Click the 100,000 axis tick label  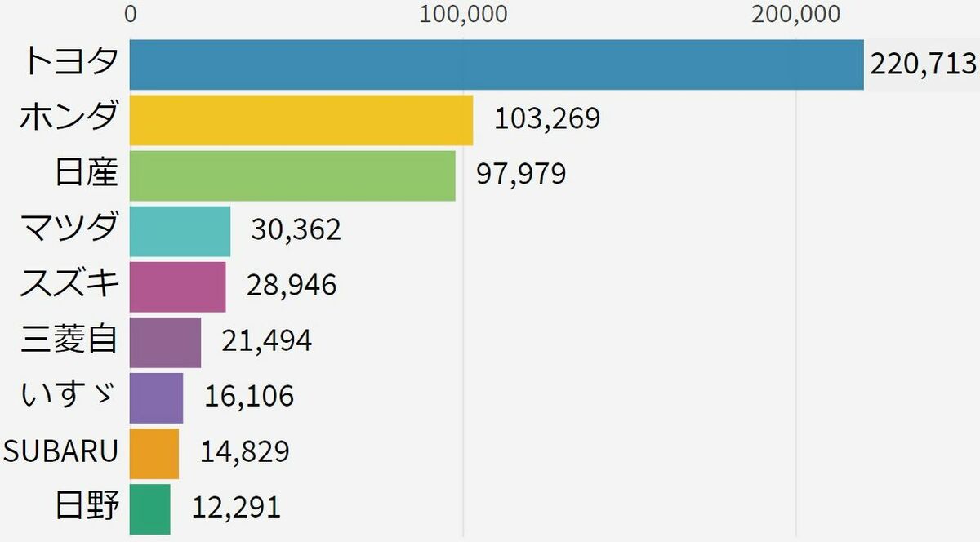click(464, 15)
